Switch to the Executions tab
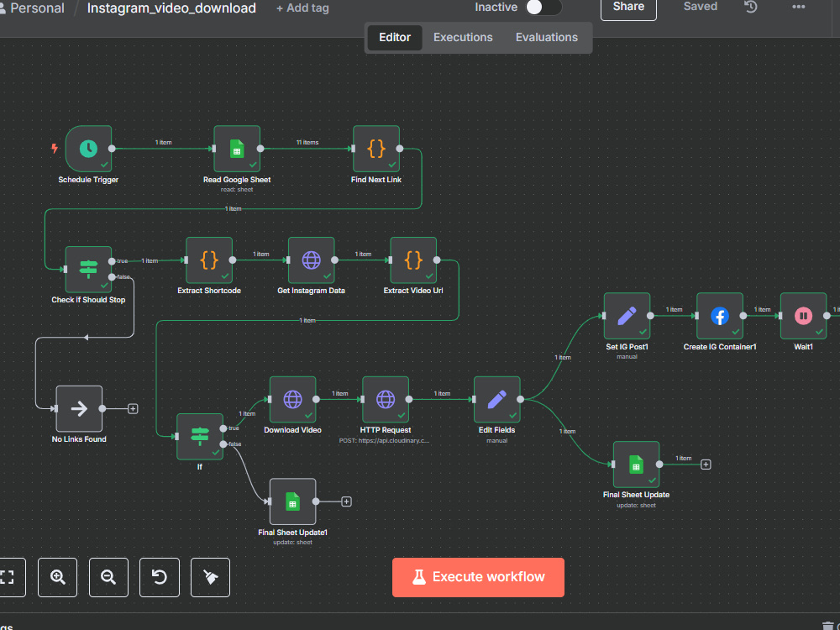This screenshot has width=840, height=630. 463,38
